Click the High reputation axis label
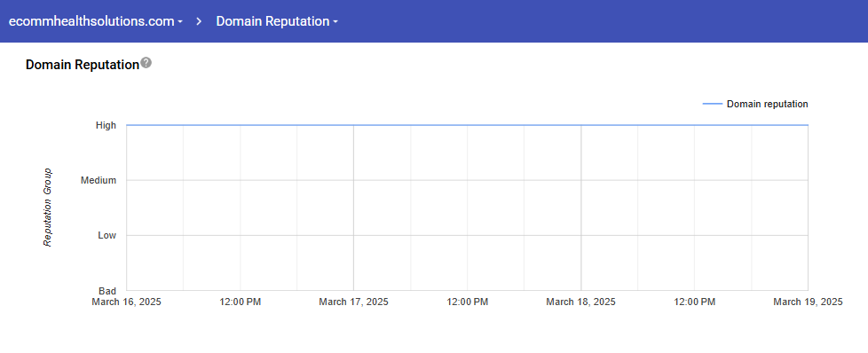Viewport: 868px width, 353px height. pos(106,126)
